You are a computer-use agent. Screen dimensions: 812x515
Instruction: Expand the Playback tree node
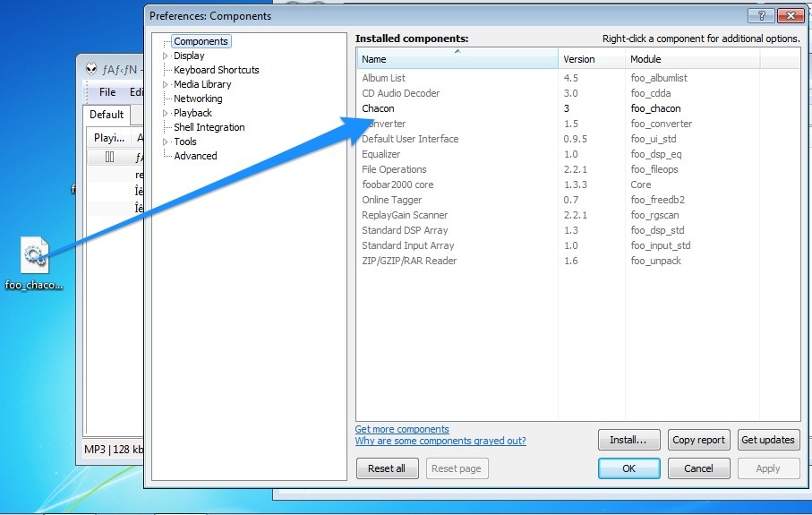(166, 113)
